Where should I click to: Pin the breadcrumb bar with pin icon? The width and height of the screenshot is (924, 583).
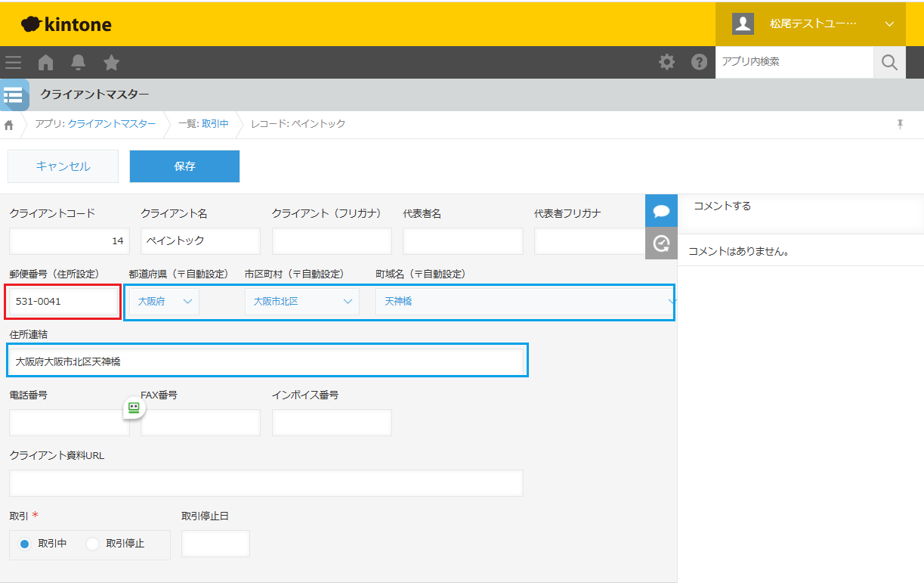900,124
